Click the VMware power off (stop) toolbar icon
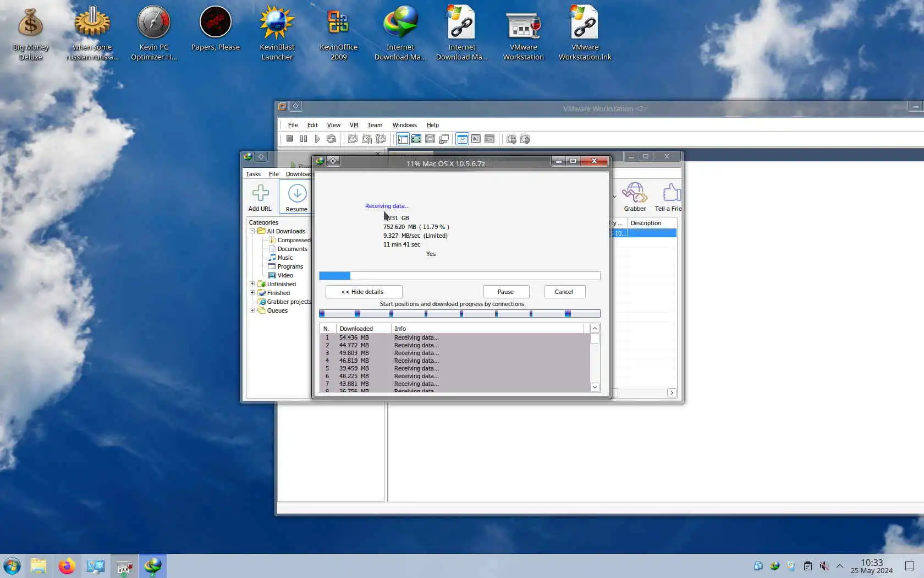The width and height of the screenshot is (924, 578). pyautogui.click(x=289, y=139)
